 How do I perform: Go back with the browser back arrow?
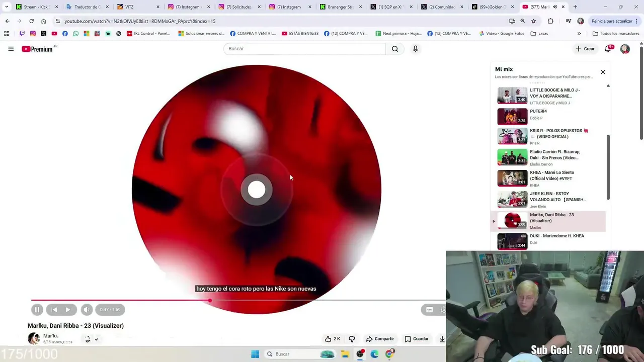point(7,21)
